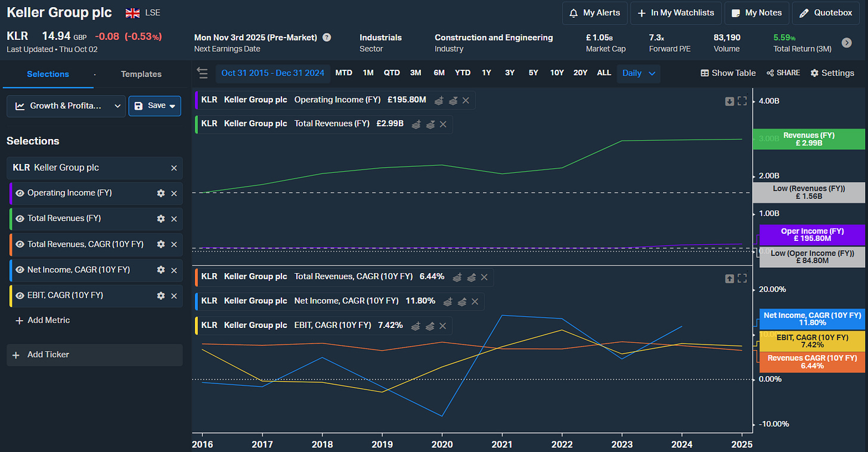Switch to the Selections tab
Viewport: 868px width, 452px height.
coord(48,75)
